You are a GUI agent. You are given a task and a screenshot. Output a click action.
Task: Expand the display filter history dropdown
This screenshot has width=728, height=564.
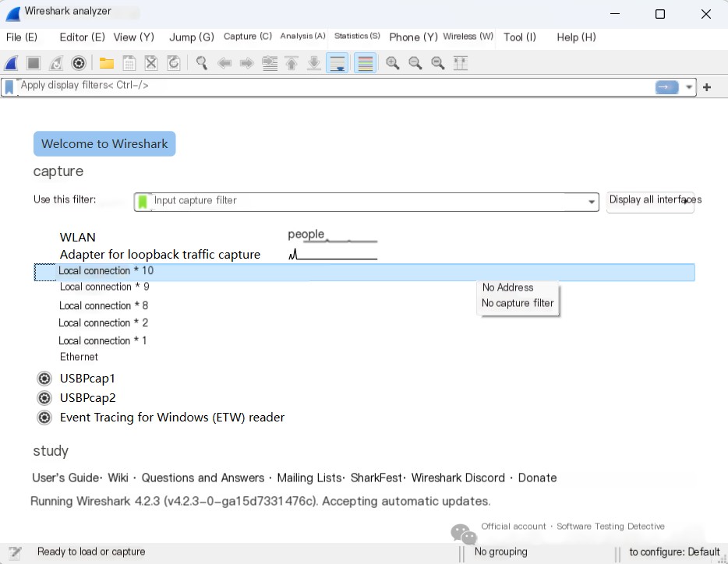tap(689, 87)
